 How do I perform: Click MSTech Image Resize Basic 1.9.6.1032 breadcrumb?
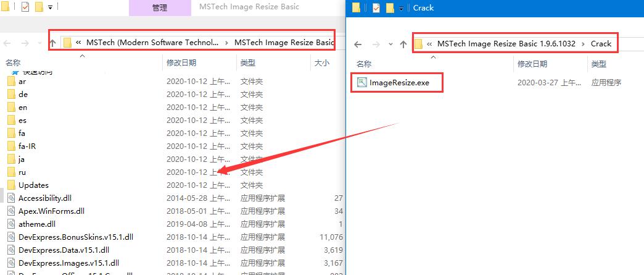click(506, 44)
